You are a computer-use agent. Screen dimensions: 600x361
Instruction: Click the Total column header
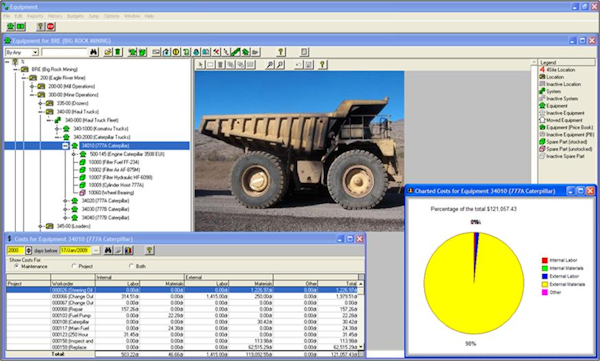338,284
